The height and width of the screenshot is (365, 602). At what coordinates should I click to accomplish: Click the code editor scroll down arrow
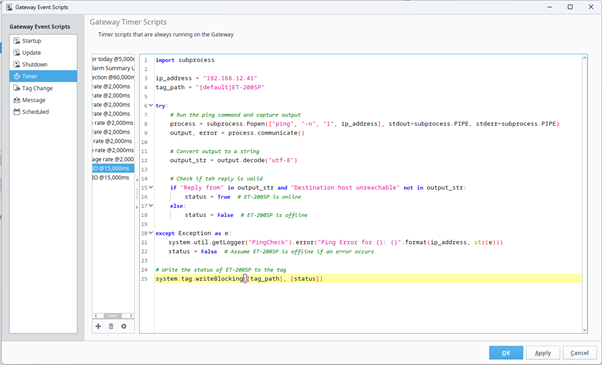[x=584, y=330]
